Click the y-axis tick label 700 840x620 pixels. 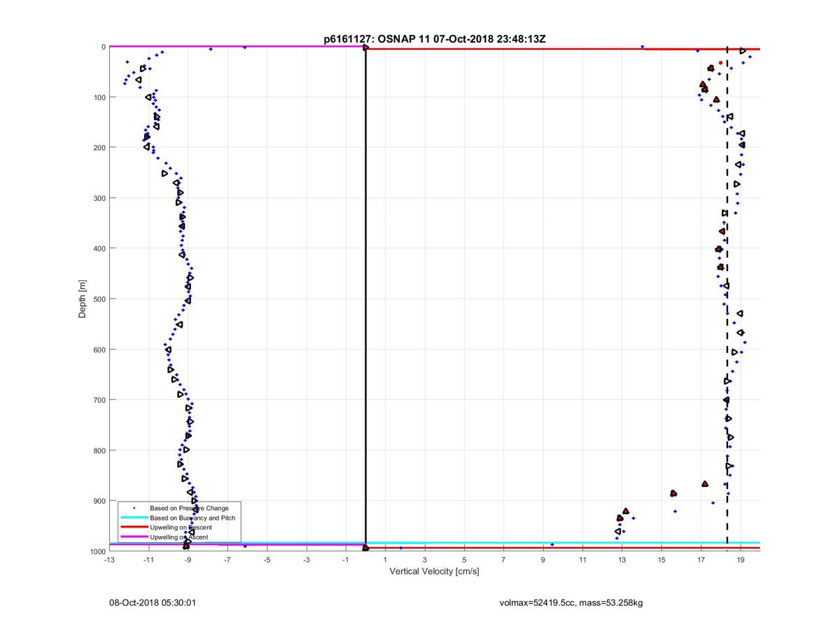pos(99,400)
